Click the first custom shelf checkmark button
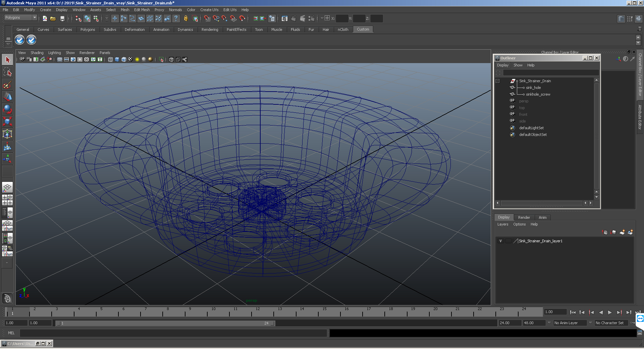Viewport: 644px width, 349px height. (20, 40)
